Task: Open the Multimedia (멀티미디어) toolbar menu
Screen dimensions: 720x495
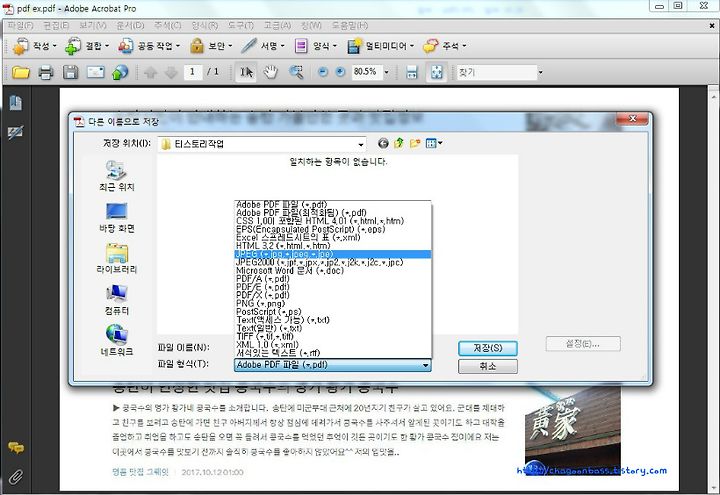Action: (381, 46)
